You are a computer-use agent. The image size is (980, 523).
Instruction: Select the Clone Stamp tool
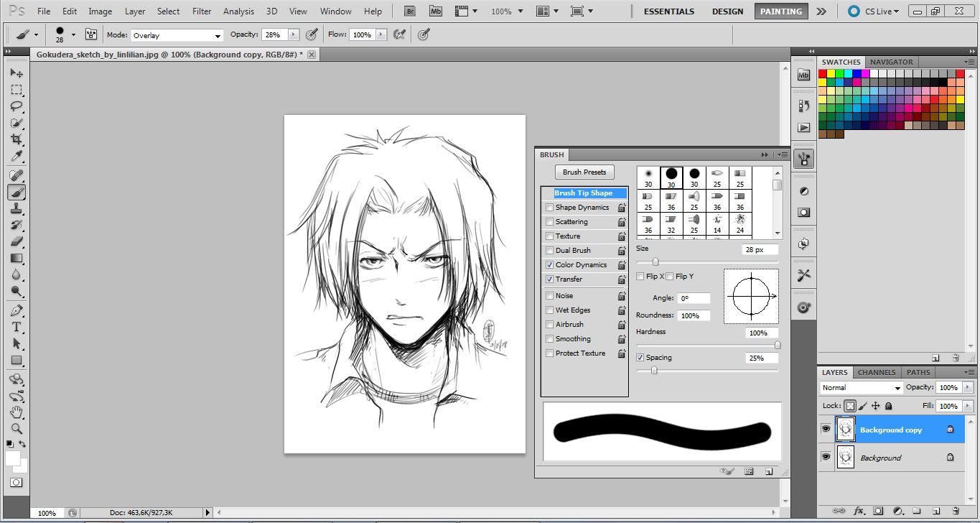[17, 208]
